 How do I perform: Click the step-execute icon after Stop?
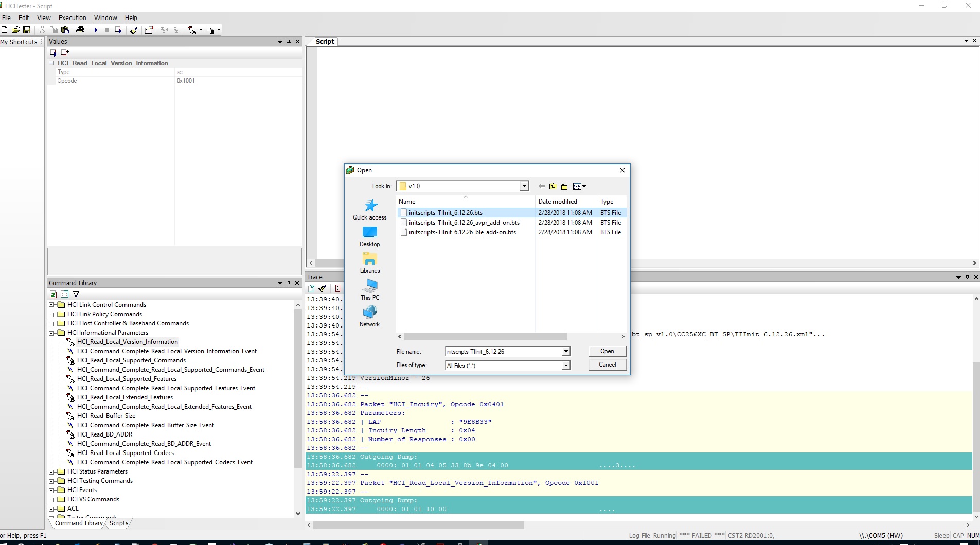tap(118, 30)
